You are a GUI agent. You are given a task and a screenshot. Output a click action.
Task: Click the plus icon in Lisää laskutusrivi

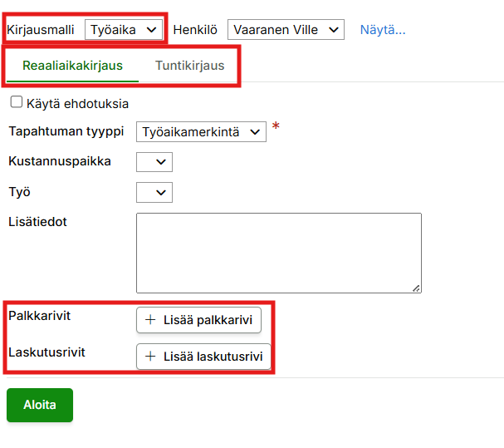pyautogui.click(x=150, y=357)
